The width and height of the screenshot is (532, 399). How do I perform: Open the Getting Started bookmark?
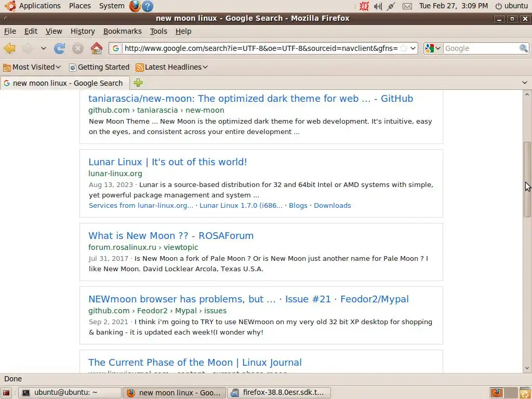[x=99, y=67]
